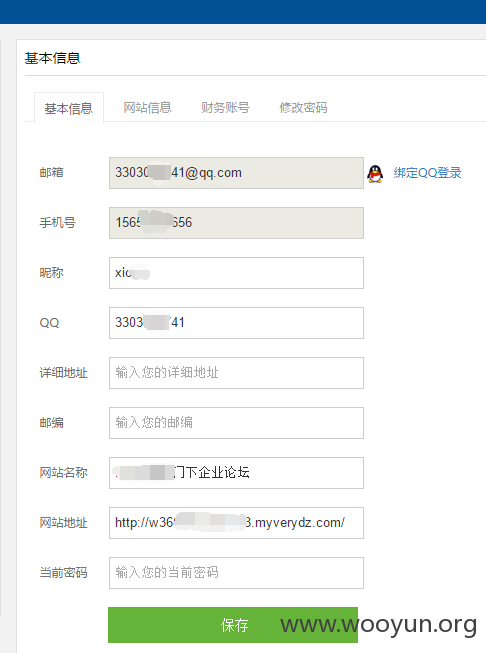Click the 当前密码 field label

[63, 573]
